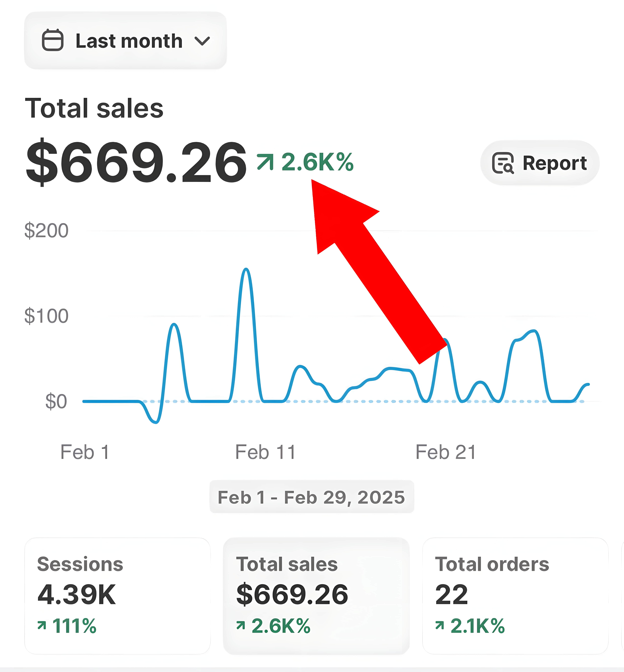Click the Total sales heading text
624x672 pixels.
click(94, 108)
